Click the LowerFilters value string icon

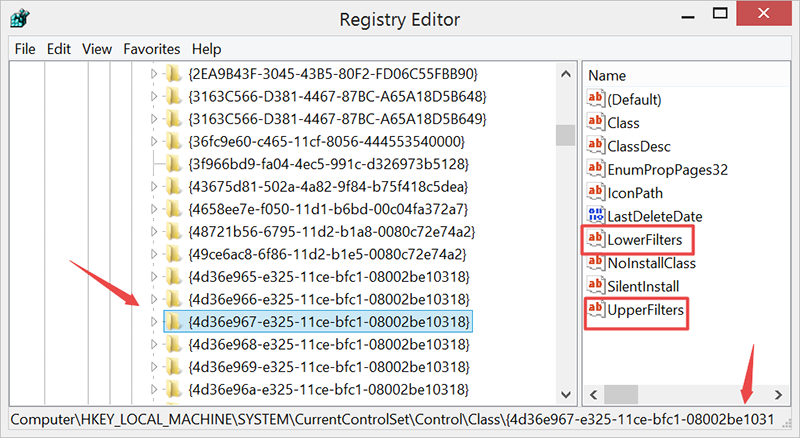point(595,239)
